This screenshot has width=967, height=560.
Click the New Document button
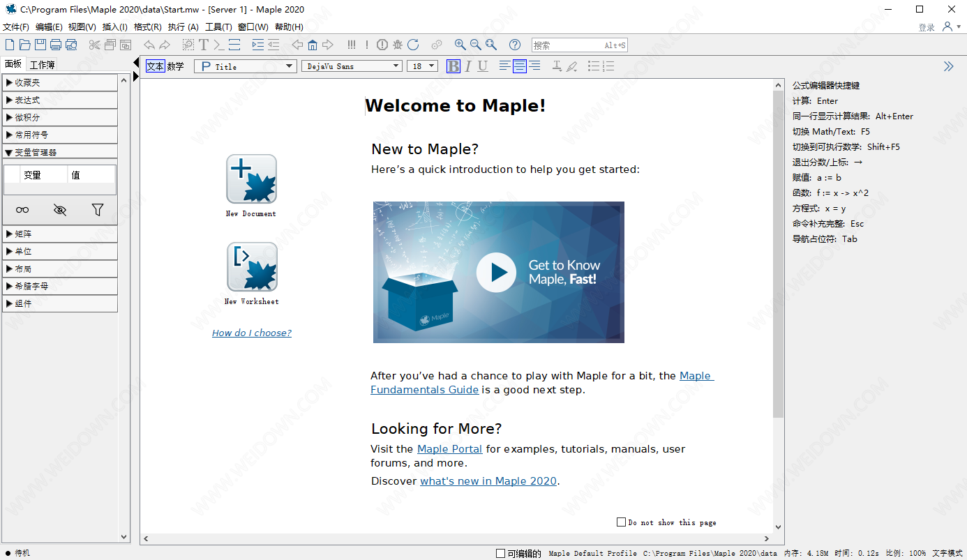point(251,179)
